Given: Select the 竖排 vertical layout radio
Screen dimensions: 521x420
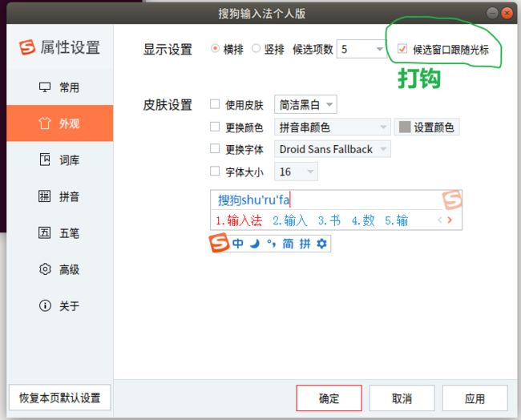Looking at the screenshot, I should pos(256,49).
